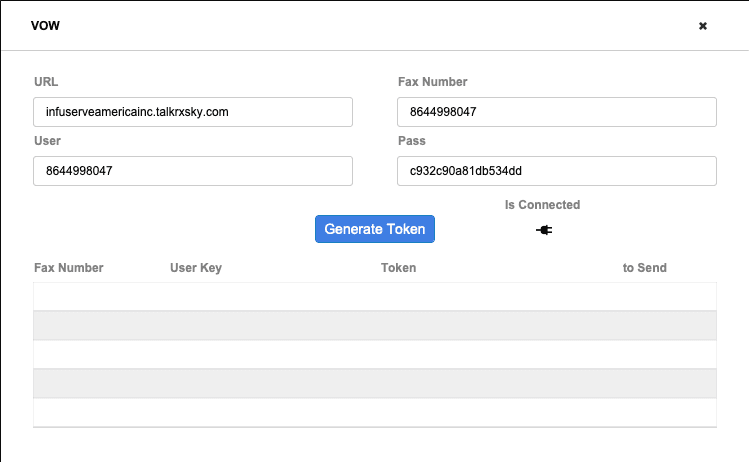Click the Is Connected plug icon

tap(544, 230)
